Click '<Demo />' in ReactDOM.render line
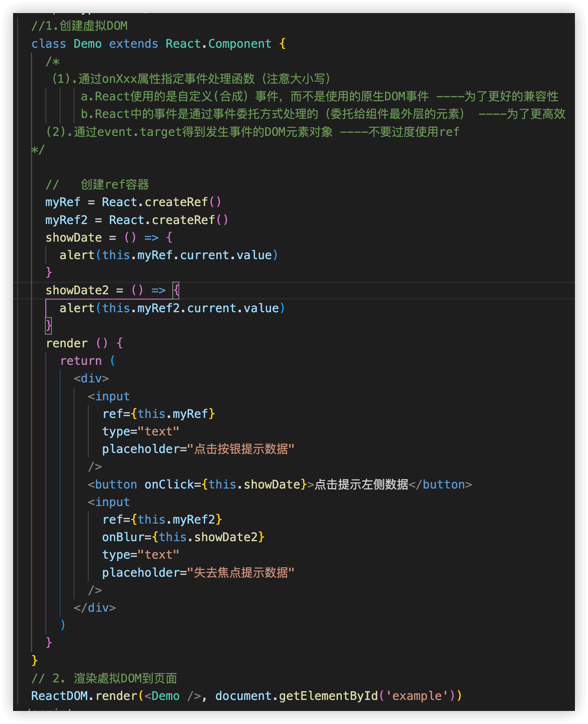Screen dimensions: 588x724 pyautogui.click(x=173, y=696)
